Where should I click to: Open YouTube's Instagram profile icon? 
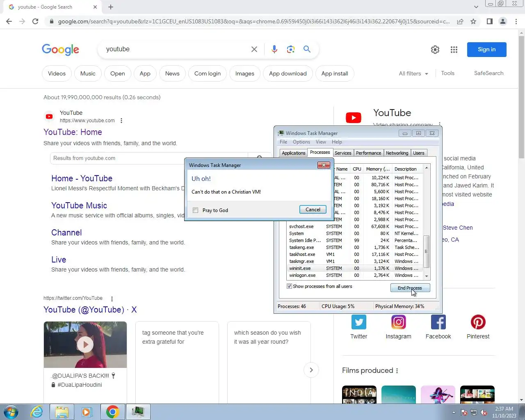(x=398, y=322)
